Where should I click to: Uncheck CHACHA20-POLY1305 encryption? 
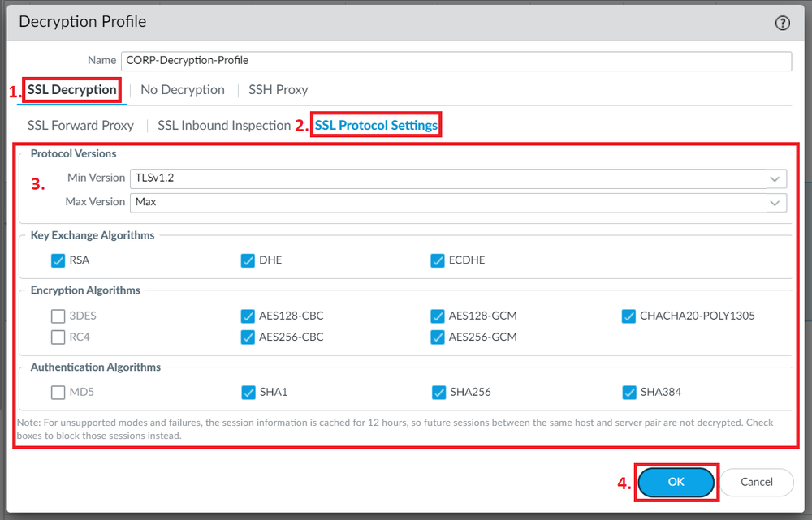pyautogui.click(x=628, y=316)
